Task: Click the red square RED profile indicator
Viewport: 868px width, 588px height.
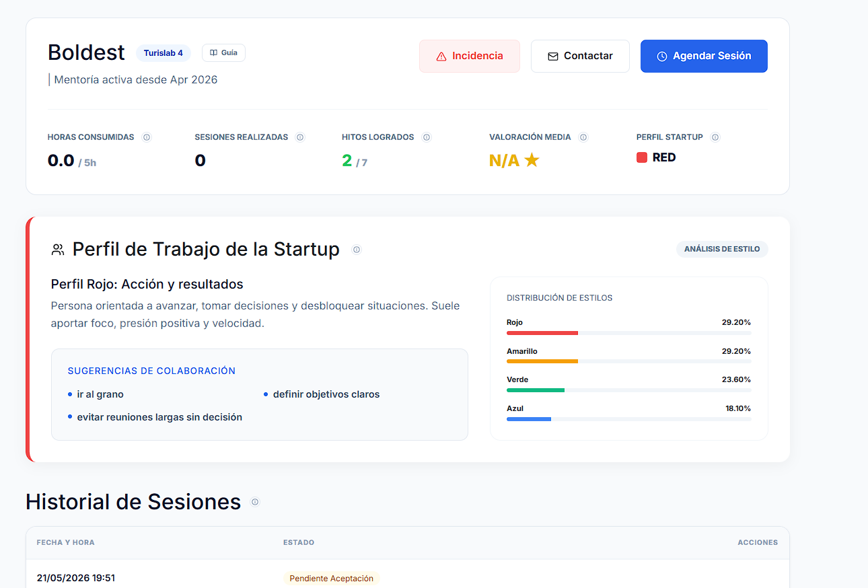Action: tap(642, 157)
